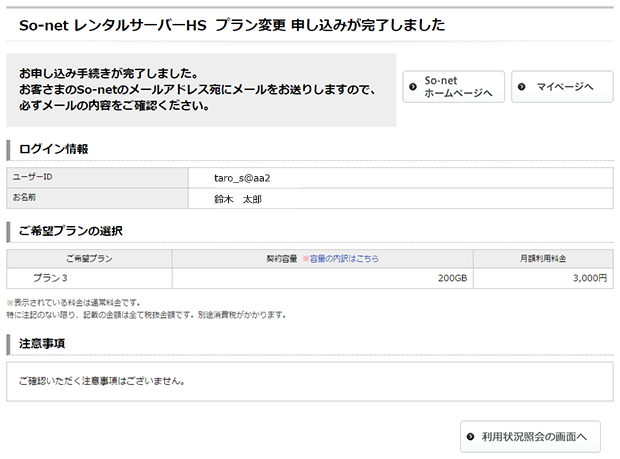Click the ご確認いただく注意事項はございません notice text
The width and height of the screenshot is (620, 459).
103,381
